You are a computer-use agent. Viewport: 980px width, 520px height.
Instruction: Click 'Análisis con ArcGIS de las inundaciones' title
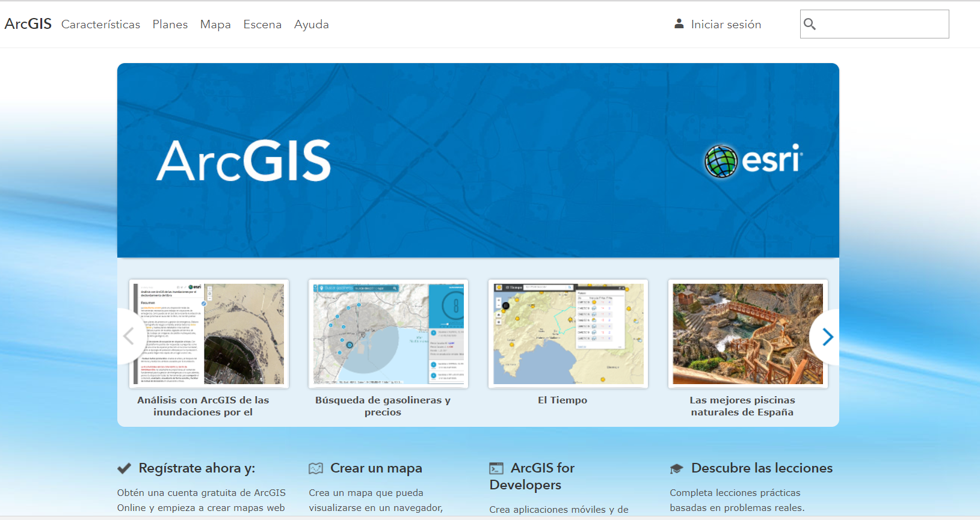[x=203, y=406]
